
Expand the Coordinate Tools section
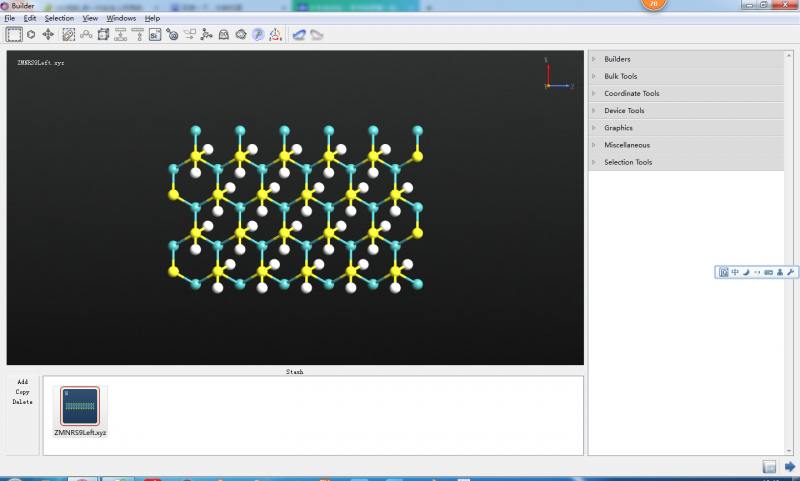coord(631,93)
